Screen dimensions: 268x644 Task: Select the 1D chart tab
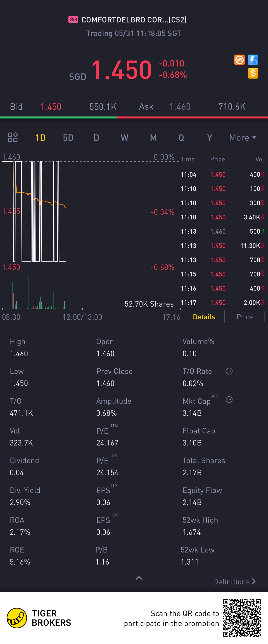tap(40, 137)
